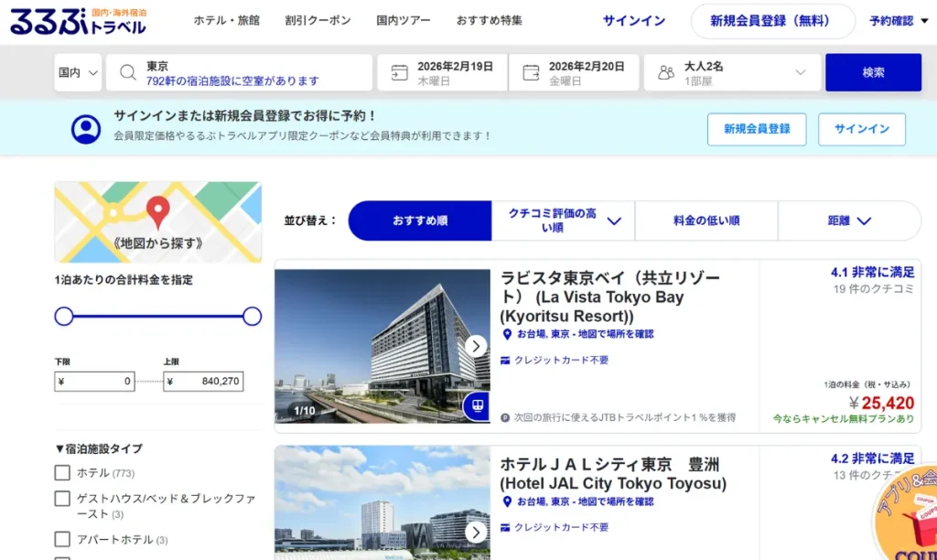Select the 割引クーポン menu item
The height and width of the screenshot is (560, 937).
[318, 19]
